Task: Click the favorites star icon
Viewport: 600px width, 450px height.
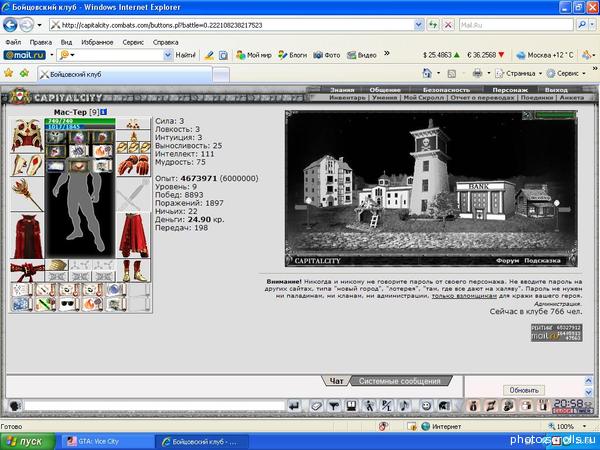Action: [8, 73]
